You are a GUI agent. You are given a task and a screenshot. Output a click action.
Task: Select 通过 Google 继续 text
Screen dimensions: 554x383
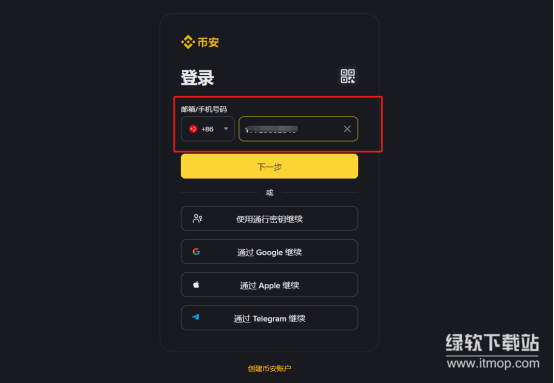click(269, 252)
